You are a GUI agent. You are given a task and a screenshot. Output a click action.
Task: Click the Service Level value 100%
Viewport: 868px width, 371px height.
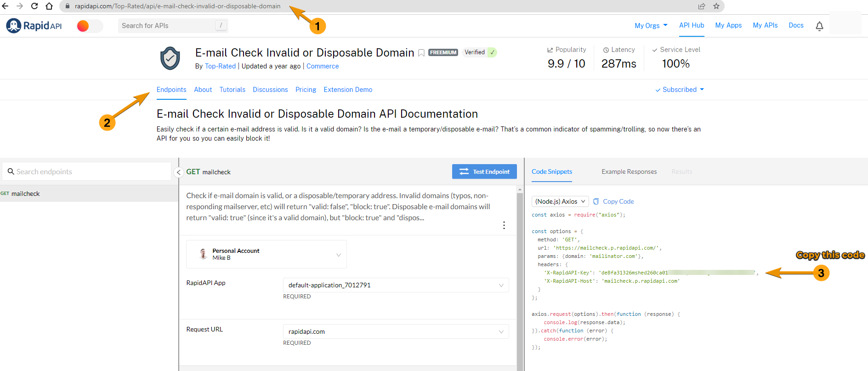[675, 63]
